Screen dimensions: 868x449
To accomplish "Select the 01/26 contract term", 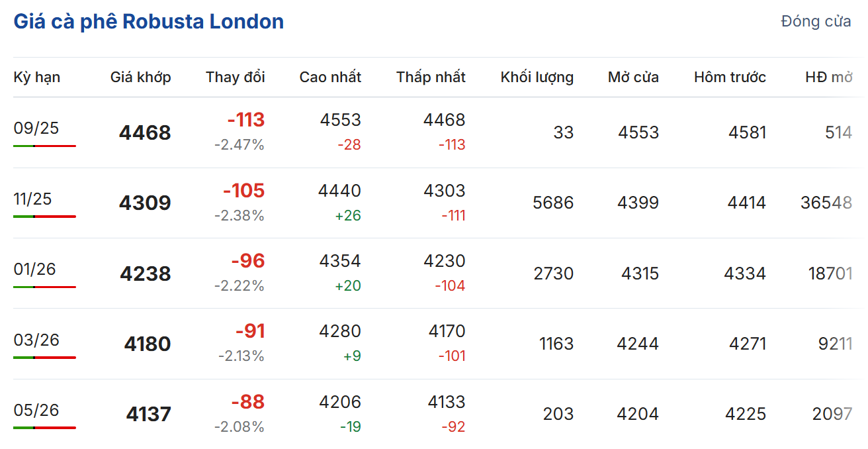I will (34, 269).
